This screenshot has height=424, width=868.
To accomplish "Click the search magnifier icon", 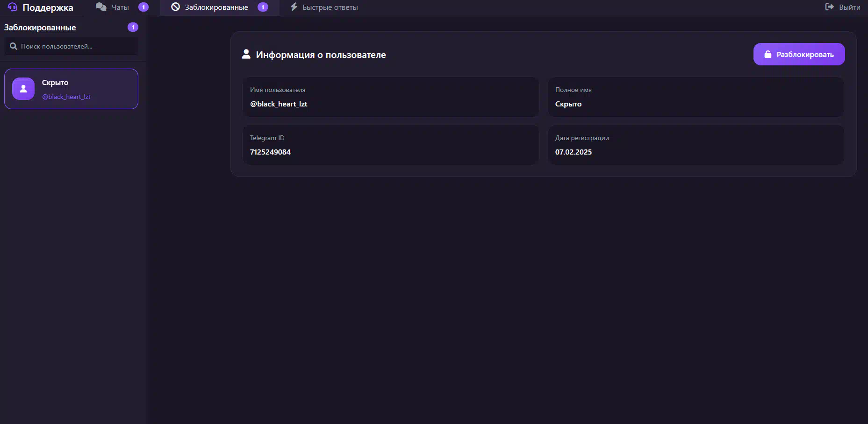I will (x=14, y=46).
